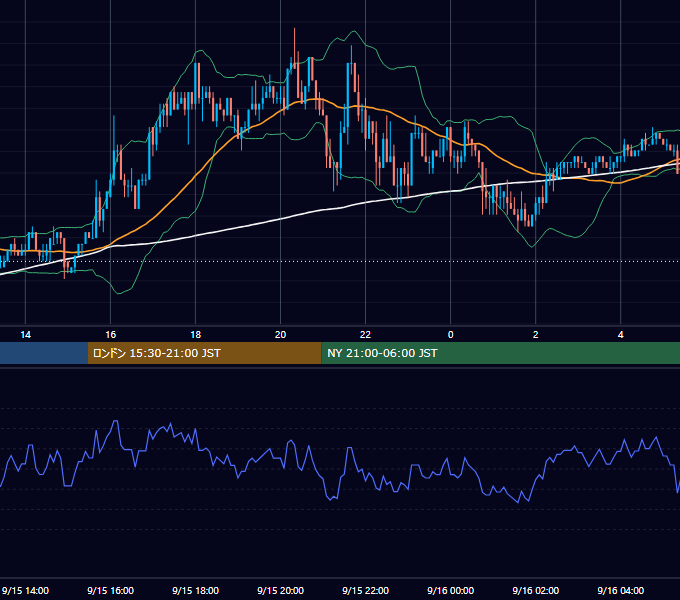Click the 9/15 14:00 date label
The width and height of the screenshot is (680, 600).
26,590
